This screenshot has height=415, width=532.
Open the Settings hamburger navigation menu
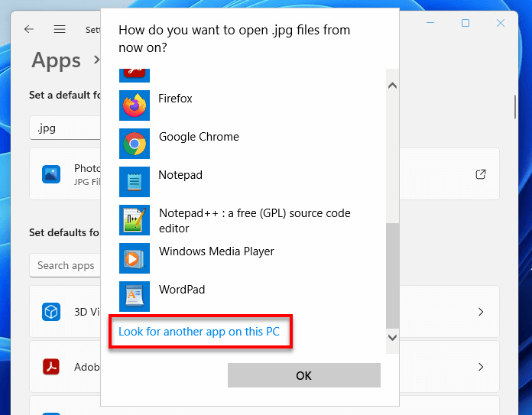point(60,29)
